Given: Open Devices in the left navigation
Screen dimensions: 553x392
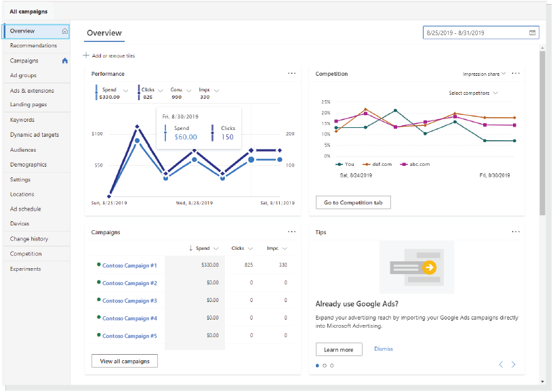Looking at the screenshot, I should click(x=20, y=223).
